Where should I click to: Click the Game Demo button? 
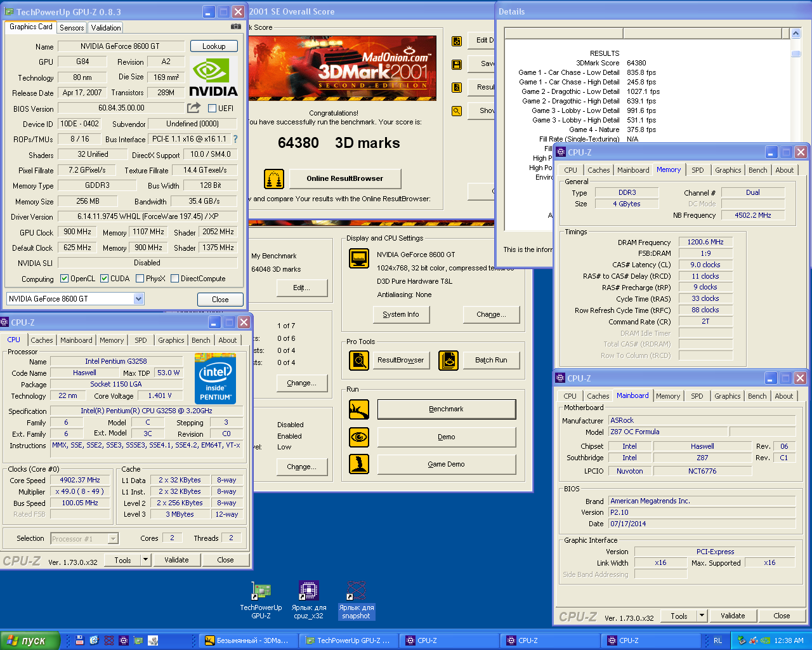click(x=447, y=465)
